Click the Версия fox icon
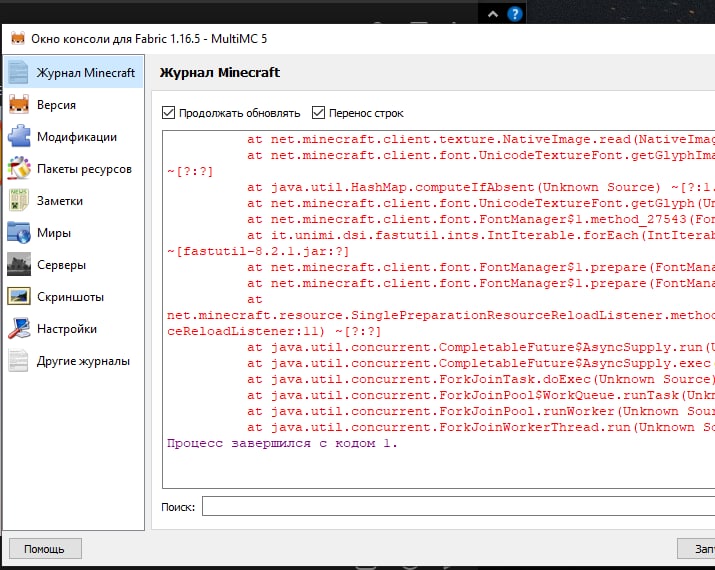The height and width of the screenshot is (570, 715). [x=19, y=104]
